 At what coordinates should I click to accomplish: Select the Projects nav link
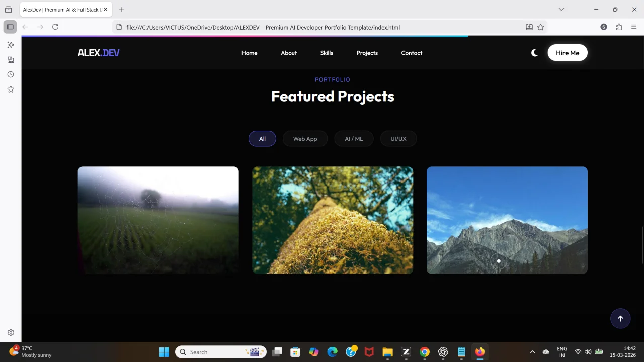(367, 53)
